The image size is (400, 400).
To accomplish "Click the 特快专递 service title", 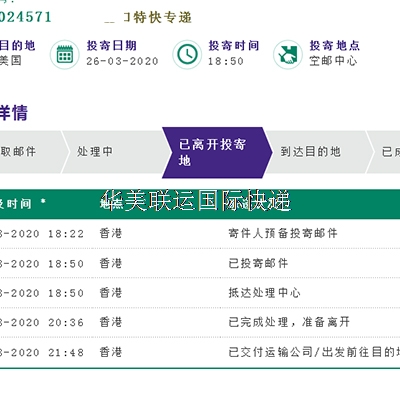I will pyautogui.click(x=158, y=17).
